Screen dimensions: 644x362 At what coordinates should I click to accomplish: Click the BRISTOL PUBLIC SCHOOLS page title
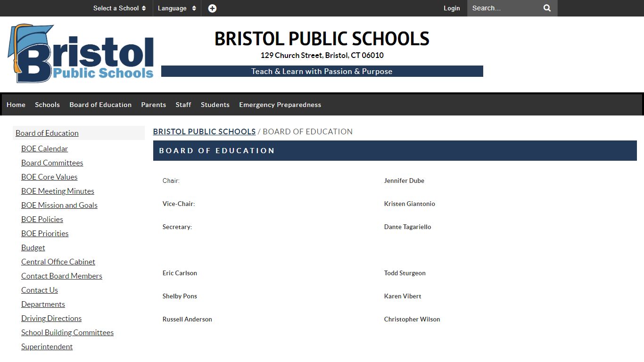[x=322, y=39]
